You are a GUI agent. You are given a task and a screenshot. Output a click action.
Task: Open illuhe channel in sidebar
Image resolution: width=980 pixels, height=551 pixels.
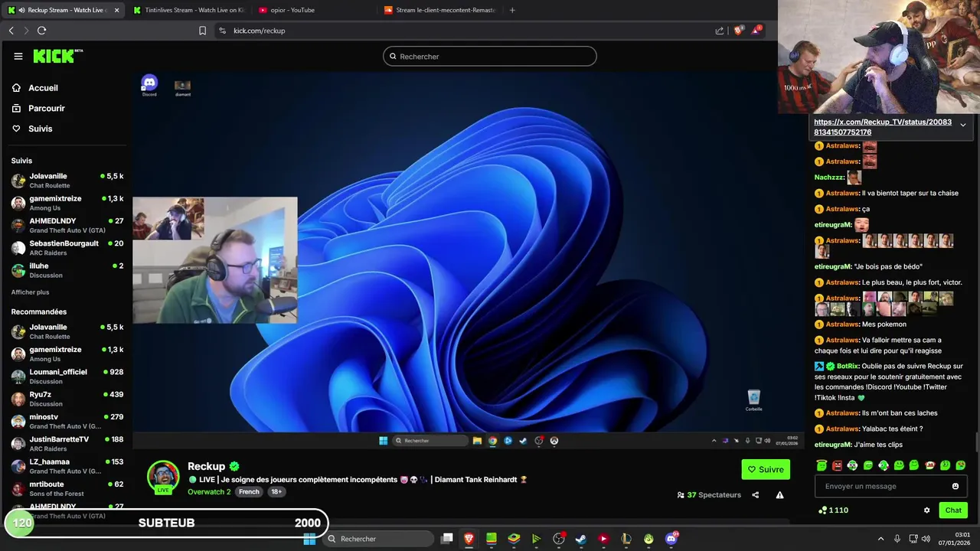pyautogui.click(x=67, y=270)
